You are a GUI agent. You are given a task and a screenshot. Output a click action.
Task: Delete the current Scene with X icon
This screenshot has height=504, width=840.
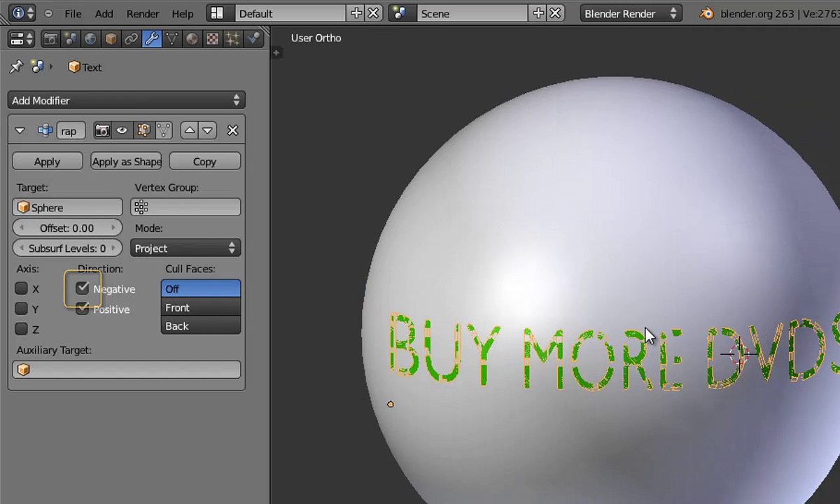(x=556, y=13)
